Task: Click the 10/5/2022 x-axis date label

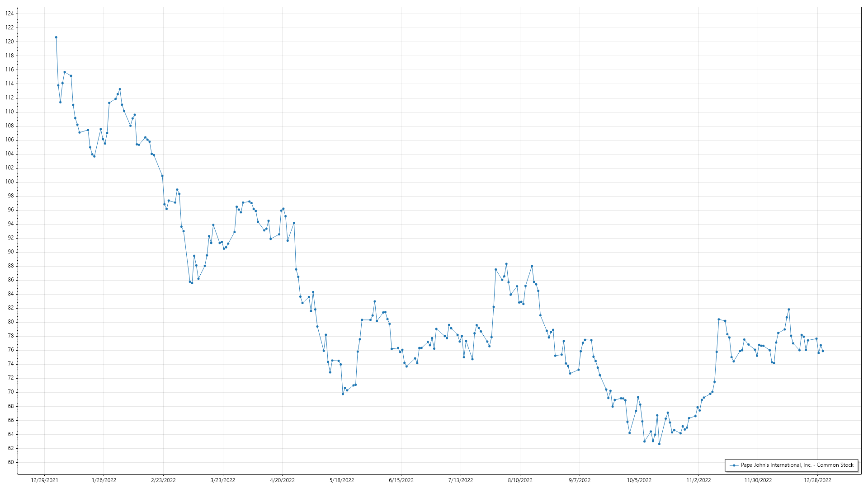Action: point(639,480)
